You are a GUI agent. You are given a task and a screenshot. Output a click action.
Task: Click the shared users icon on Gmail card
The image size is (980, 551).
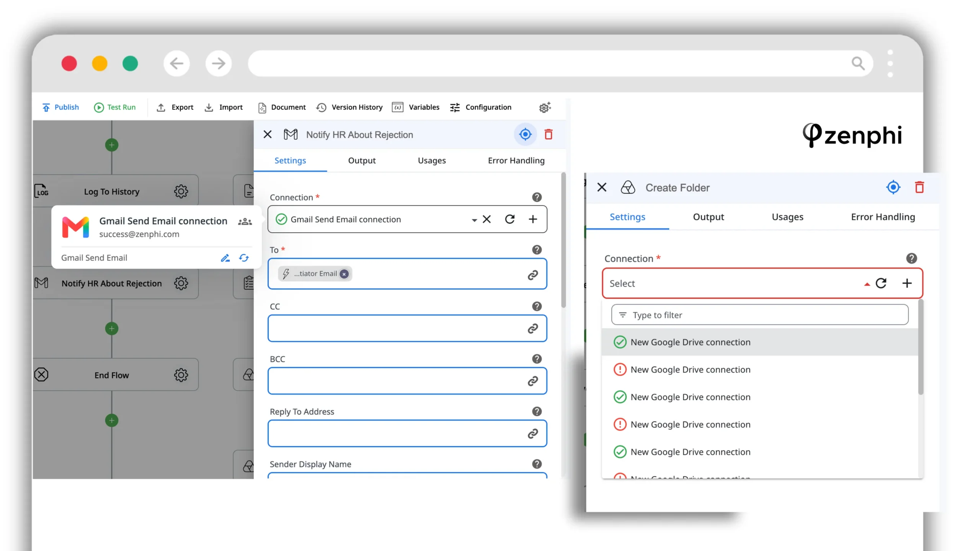click(x=245, y=222)
